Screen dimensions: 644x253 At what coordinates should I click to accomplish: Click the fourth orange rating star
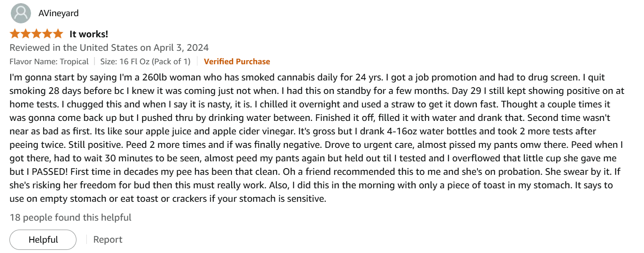[x=47, y=34]
